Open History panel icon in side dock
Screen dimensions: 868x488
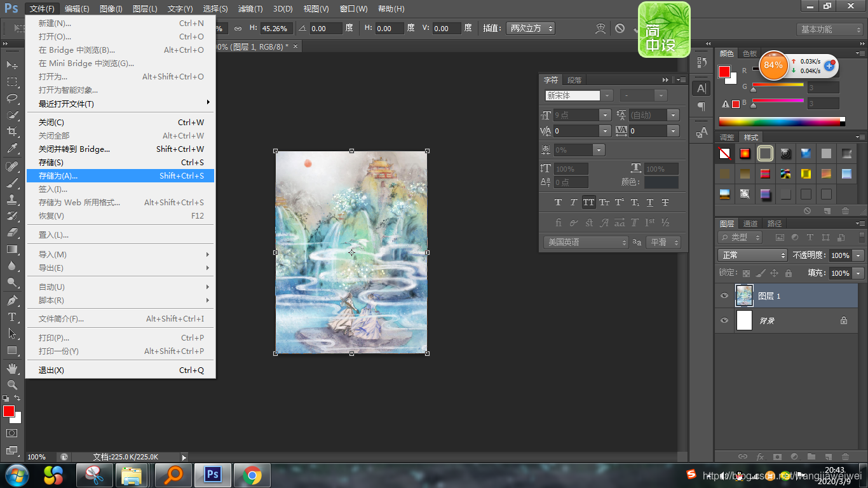(x=702, y=62)
